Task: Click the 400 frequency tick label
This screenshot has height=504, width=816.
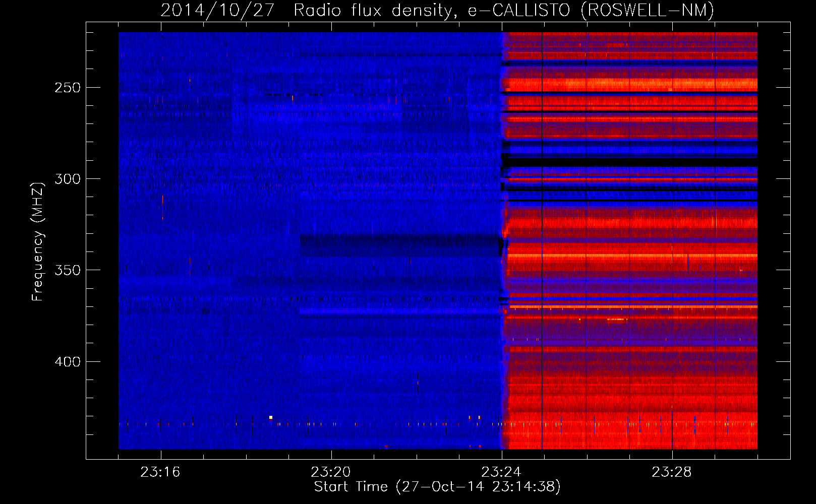Action: [68, 362]
